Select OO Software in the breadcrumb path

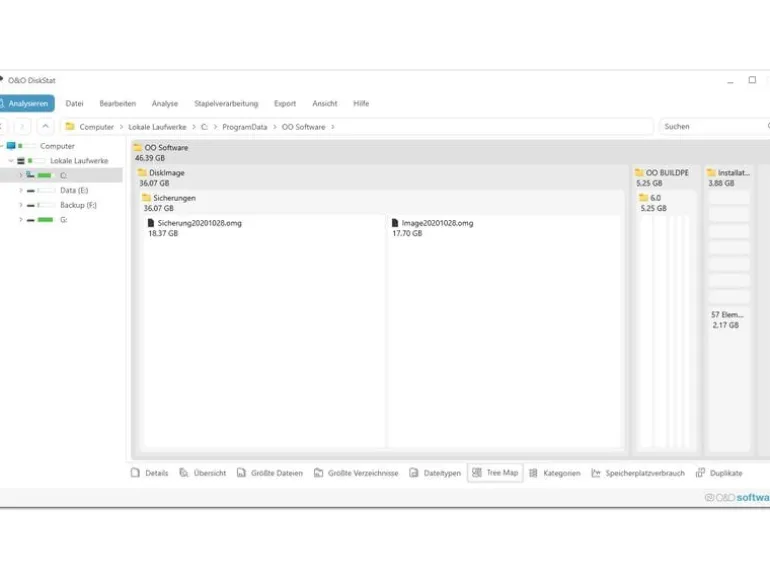coord(303,127)
